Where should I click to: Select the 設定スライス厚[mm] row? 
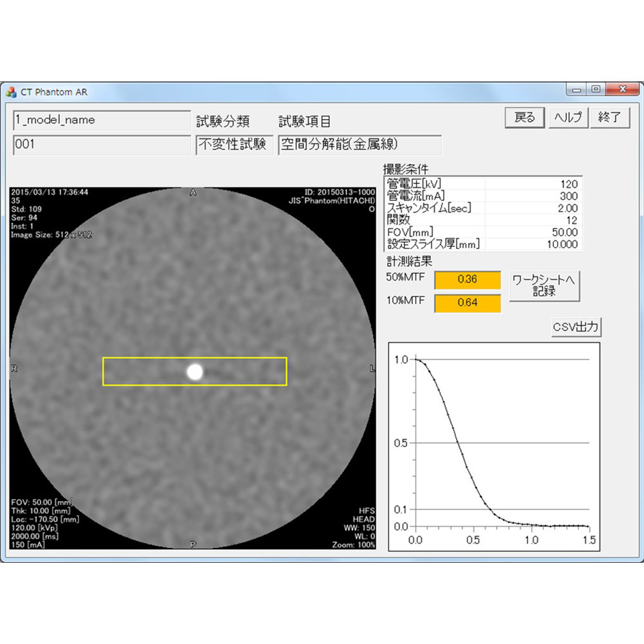point(483,244)
